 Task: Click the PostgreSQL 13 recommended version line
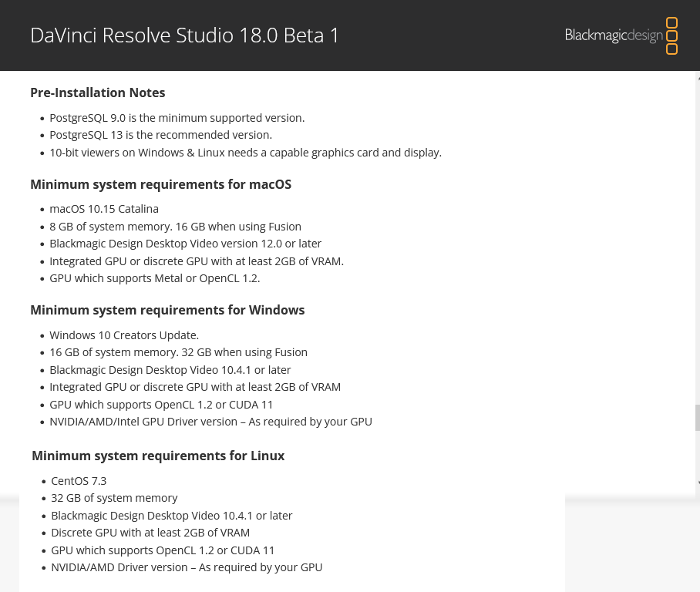160,135
